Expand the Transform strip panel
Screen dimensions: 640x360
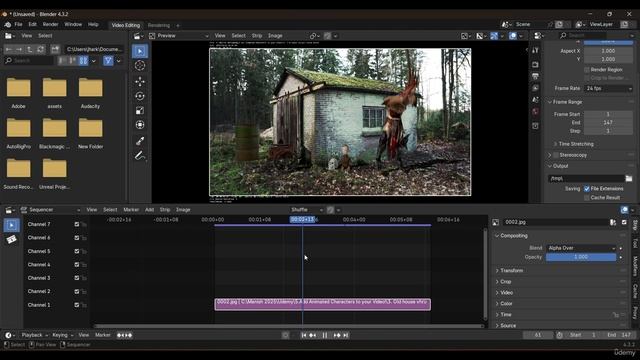click(x=511, y=271)
